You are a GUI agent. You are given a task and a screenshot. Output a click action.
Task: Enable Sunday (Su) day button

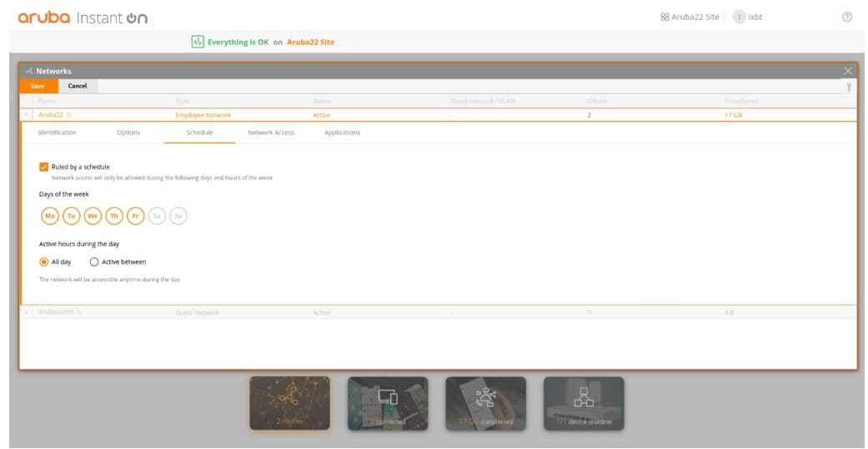click(178, 215)
